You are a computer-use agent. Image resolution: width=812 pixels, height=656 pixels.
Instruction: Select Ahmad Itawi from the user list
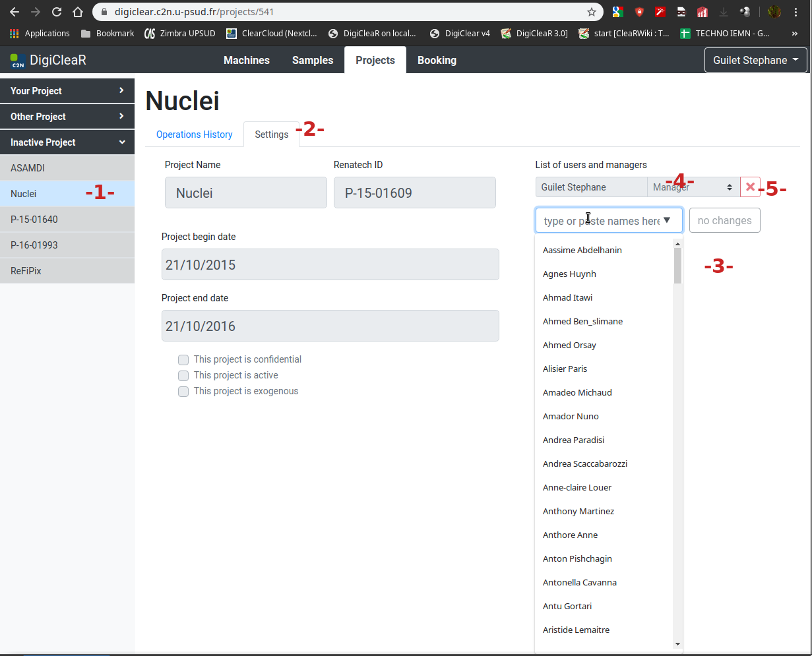[x=567, y=297]
